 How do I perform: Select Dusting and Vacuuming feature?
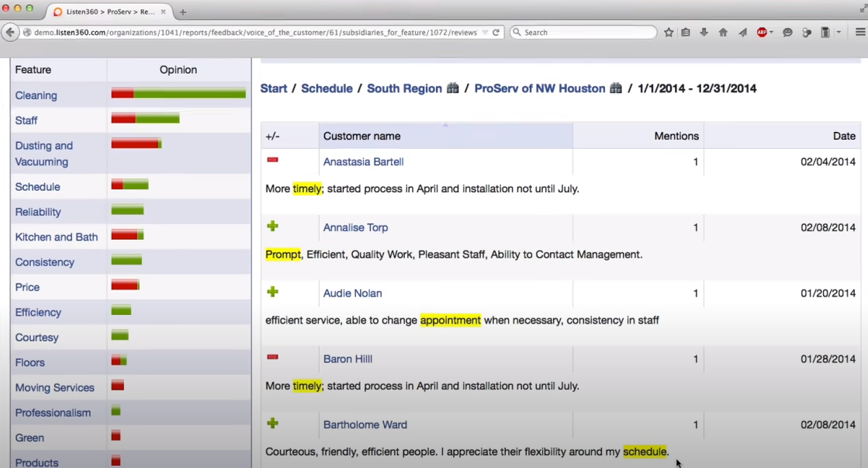click(x=43, y=154)
